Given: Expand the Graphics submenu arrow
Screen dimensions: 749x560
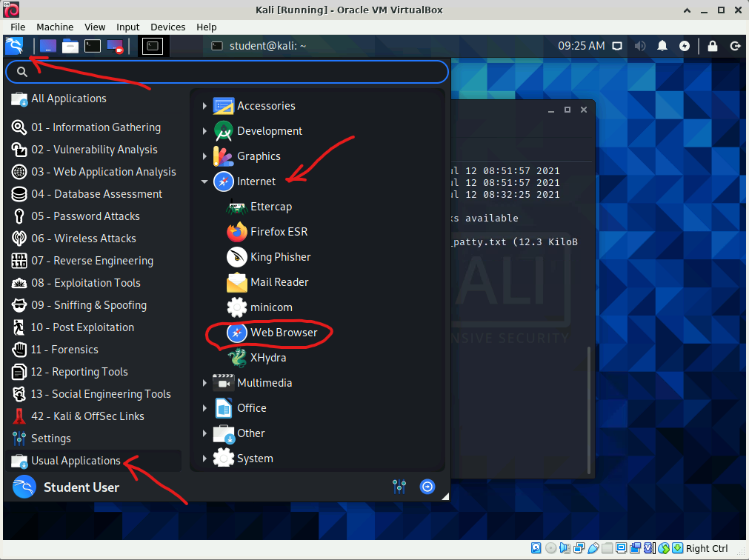Looking at the screenshot, I should click(204, 156).
